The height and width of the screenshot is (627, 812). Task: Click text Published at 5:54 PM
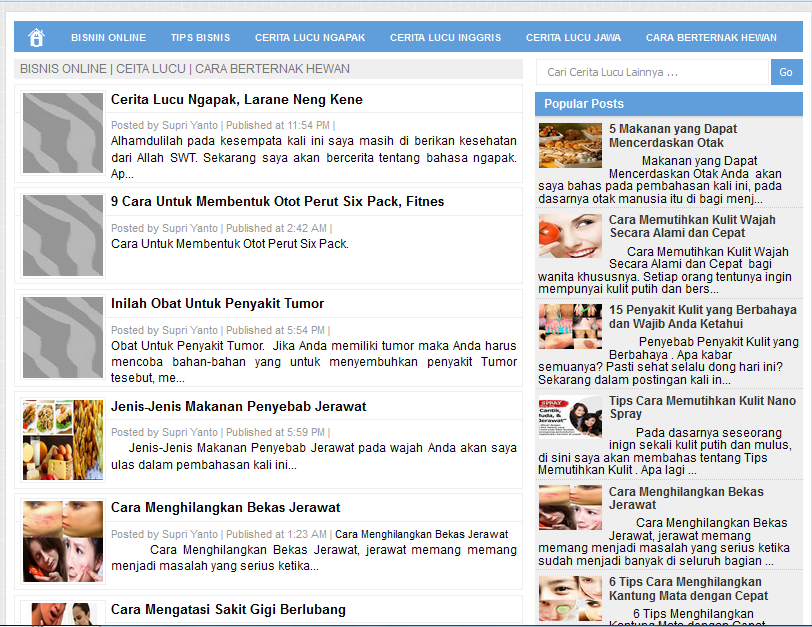(276, 330)
